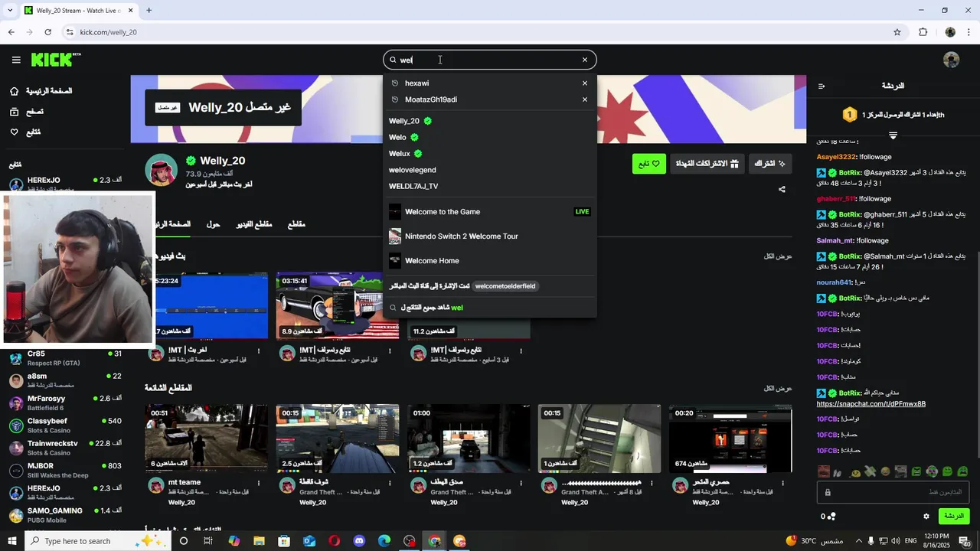
Task: Show all stream videos
Action: click(778, 256)
